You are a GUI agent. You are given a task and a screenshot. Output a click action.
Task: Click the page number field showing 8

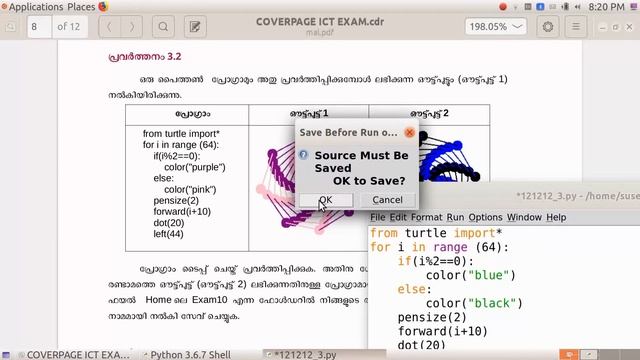(x=39, y=27)
